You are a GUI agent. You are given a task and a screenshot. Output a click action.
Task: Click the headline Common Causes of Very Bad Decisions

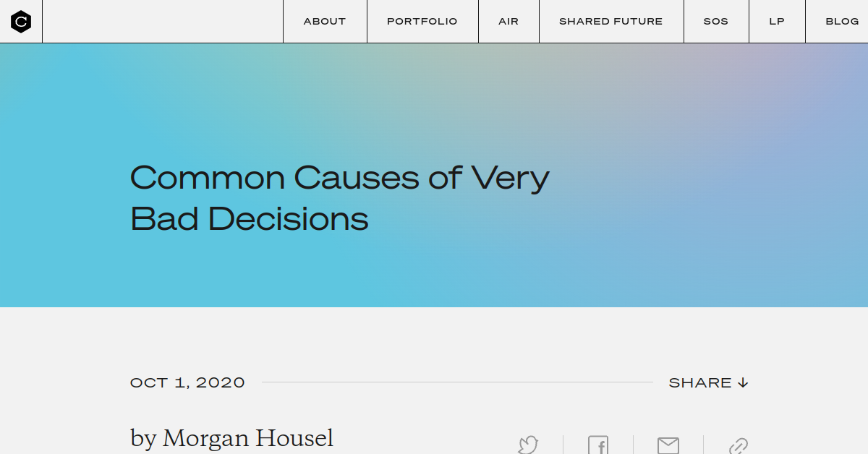pos(339,197)
